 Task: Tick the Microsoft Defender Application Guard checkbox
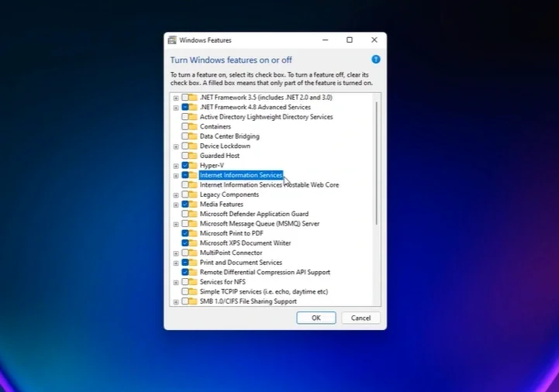(x=185, y=214)
